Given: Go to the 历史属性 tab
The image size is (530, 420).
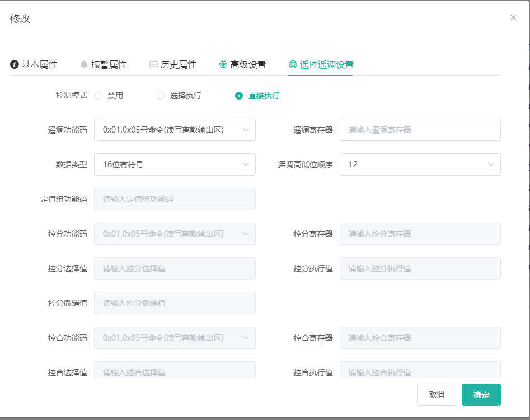Looking at the screenshot, I should (173, 64).
